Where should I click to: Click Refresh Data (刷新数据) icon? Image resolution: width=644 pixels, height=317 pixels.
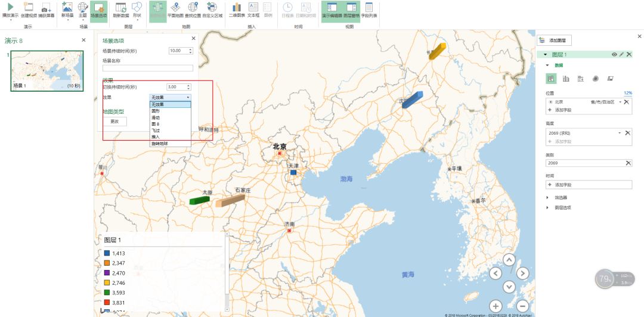120,7
